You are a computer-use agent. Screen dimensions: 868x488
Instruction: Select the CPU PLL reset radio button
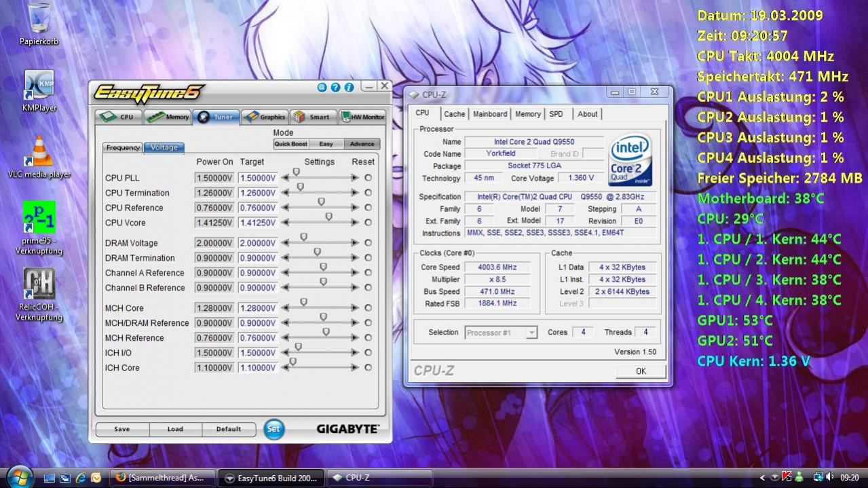point(368,178)
